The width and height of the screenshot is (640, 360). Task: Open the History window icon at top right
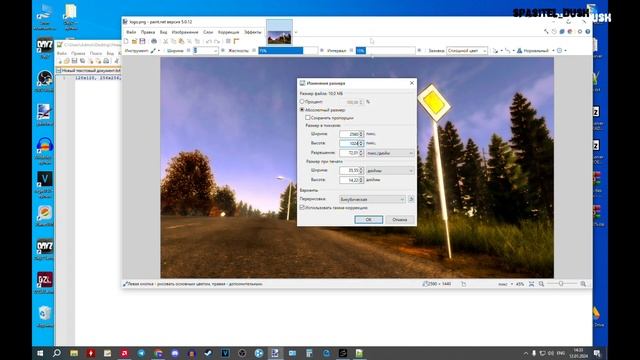tap(554, 31)
